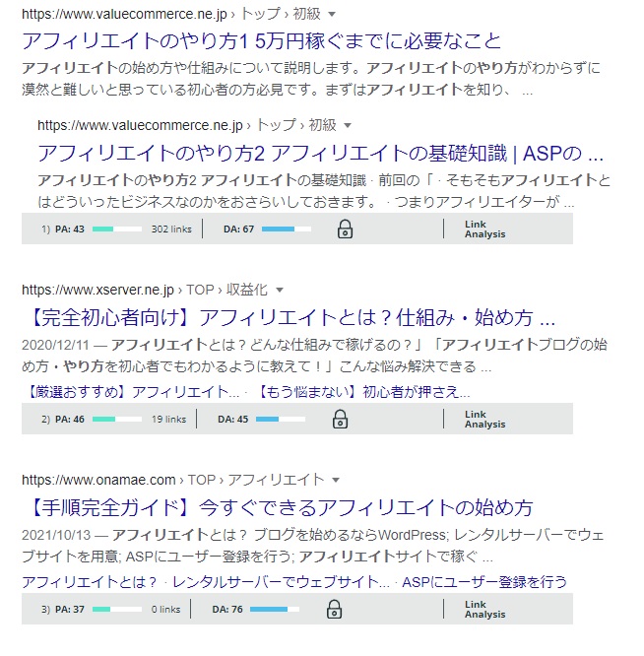The height and width of the screenshot is (656, 644).
Task: Open Link Analysis for result 1 (PA: 43)
Action: pos(485,230)
